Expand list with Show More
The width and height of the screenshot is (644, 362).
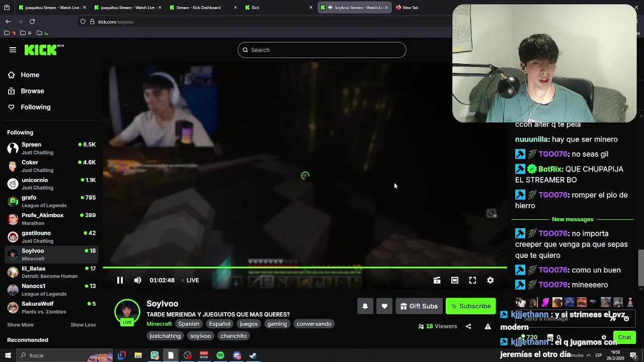pos(20,325)
